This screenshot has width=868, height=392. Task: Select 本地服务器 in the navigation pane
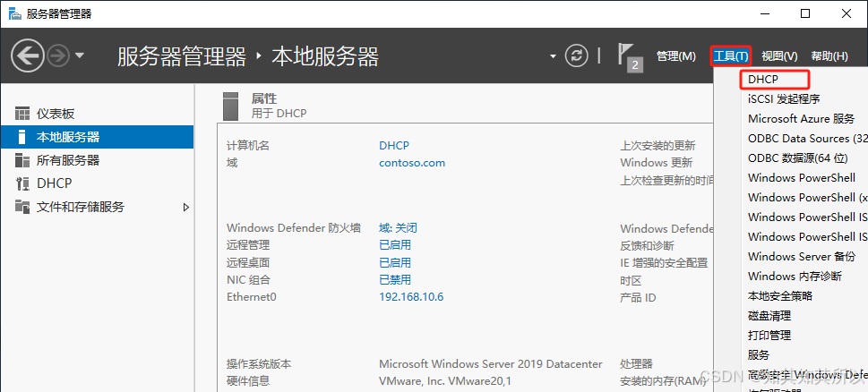[x=97, y=137]
